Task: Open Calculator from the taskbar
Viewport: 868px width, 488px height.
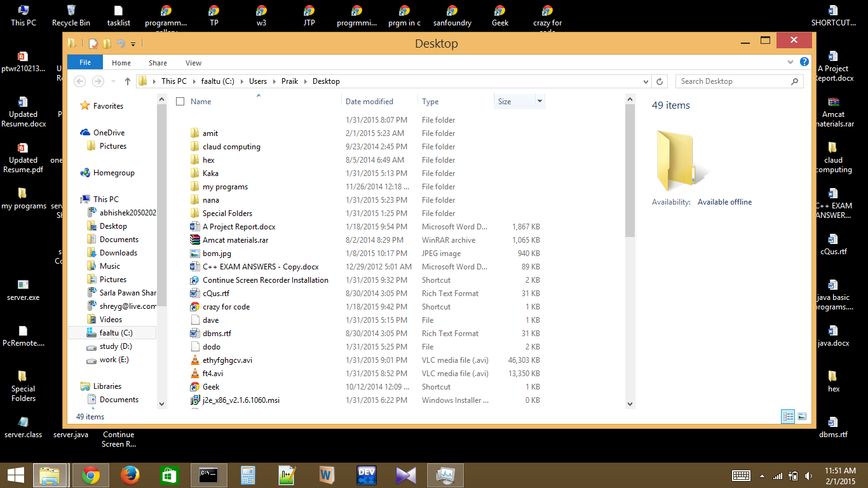Action: (248, 475)
